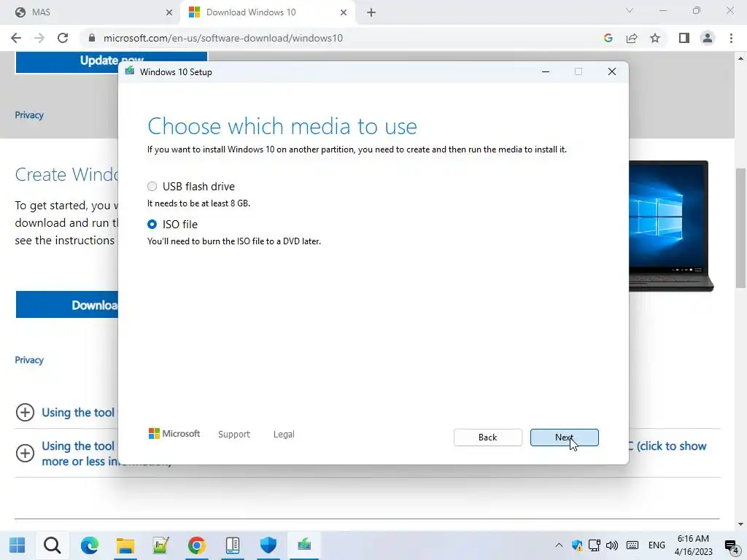747x560 pixels.
Task: Open clock and date 6:16 AM
Action: (693, 545)
